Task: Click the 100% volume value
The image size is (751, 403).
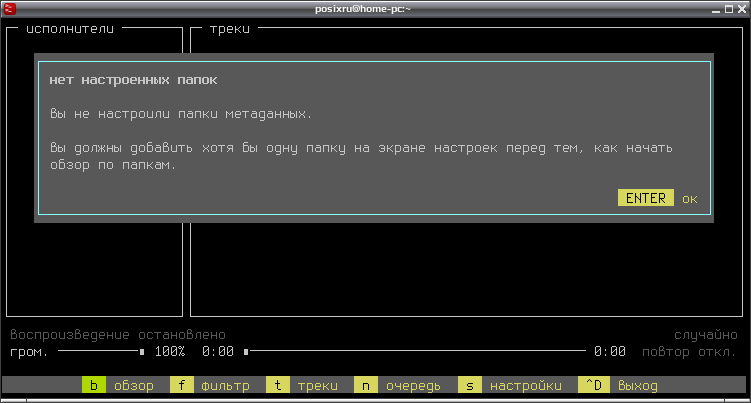Action: click(x=170, y=352)
